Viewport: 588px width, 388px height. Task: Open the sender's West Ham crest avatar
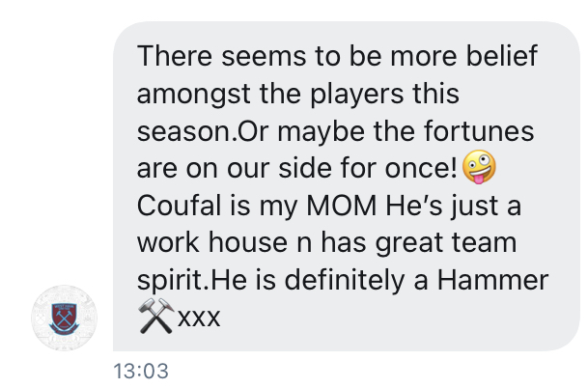(x=64, y=318)
